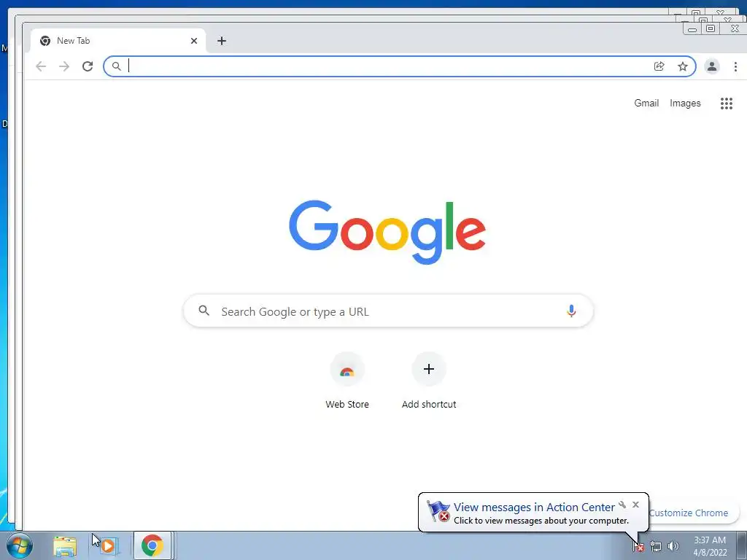
Task: Bookmark this tab with the star icon
Action: coord(683,66)
